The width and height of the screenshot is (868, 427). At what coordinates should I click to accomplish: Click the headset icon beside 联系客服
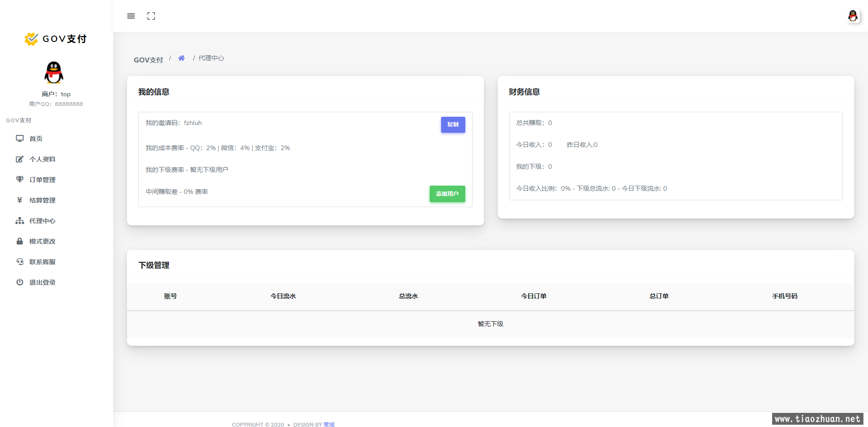(x=20, y=261)
